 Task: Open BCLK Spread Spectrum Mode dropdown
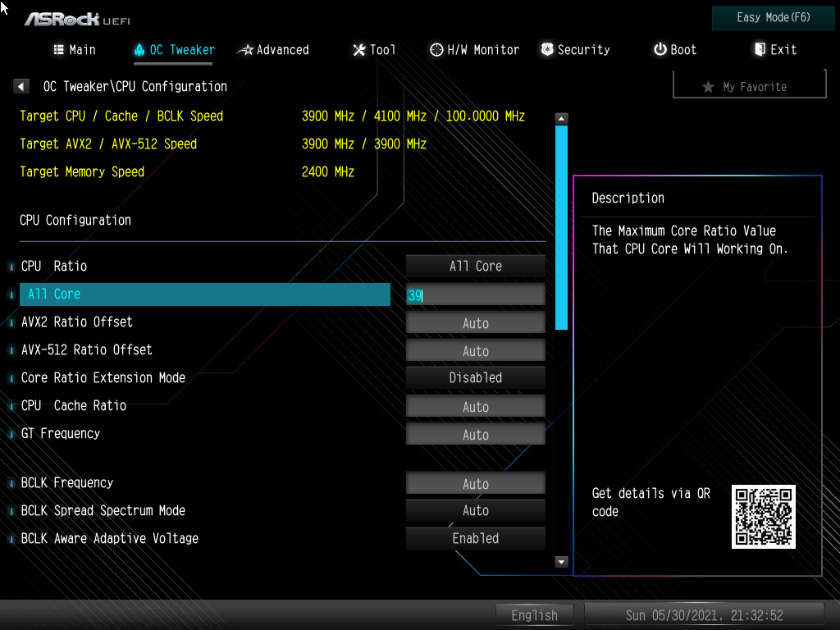475,510
